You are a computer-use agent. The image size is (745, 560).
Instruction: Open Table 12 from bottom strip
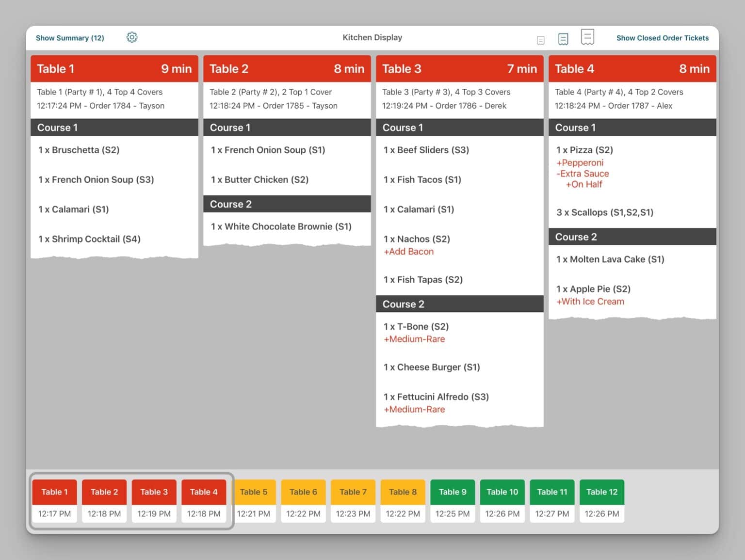pyautogui.click(x=601, y=492)
